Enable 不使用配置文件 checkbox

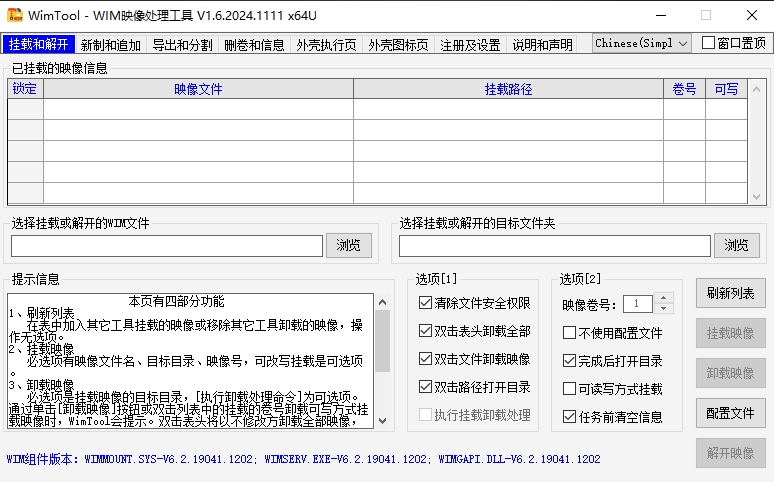coord(570,333)
